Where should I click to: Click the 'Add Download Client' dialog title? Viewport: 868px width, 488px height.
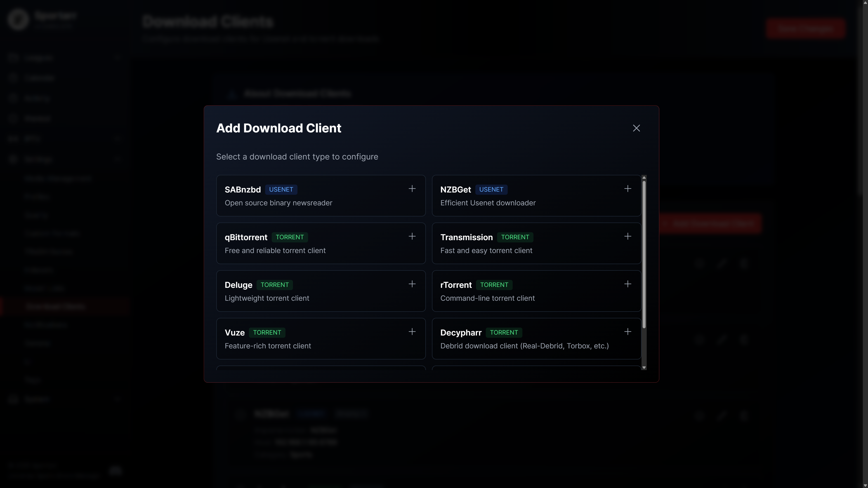point(279,128)
